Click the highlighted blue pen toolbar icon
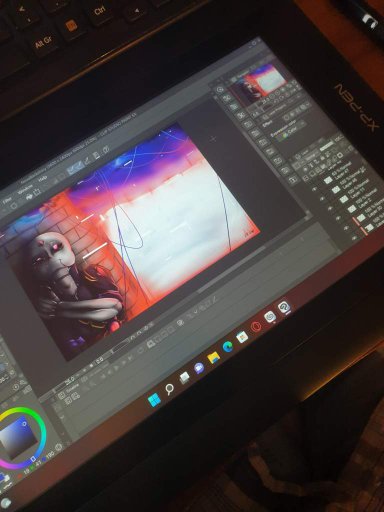Screen dimensions: 384x512 click(75, 168)
